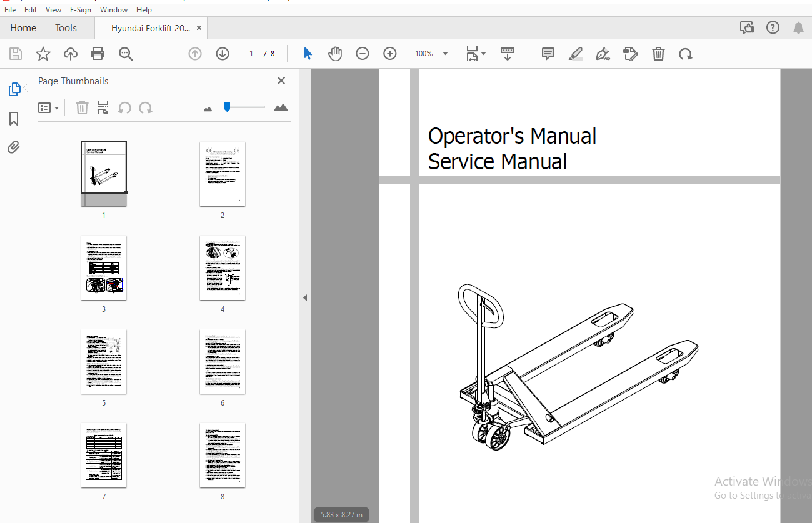The height and width of the screenshot is (523, 812).
Task: Select page 2 thumbnail
Action: [223, 174]
